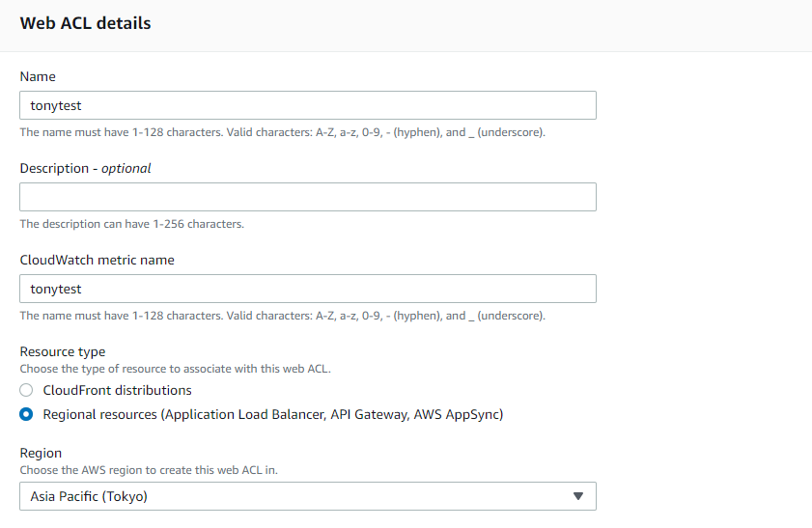Screen dimensions: 812x528
Task: Click the Region dropdown arrow icon
Action: tap(578, 496)
